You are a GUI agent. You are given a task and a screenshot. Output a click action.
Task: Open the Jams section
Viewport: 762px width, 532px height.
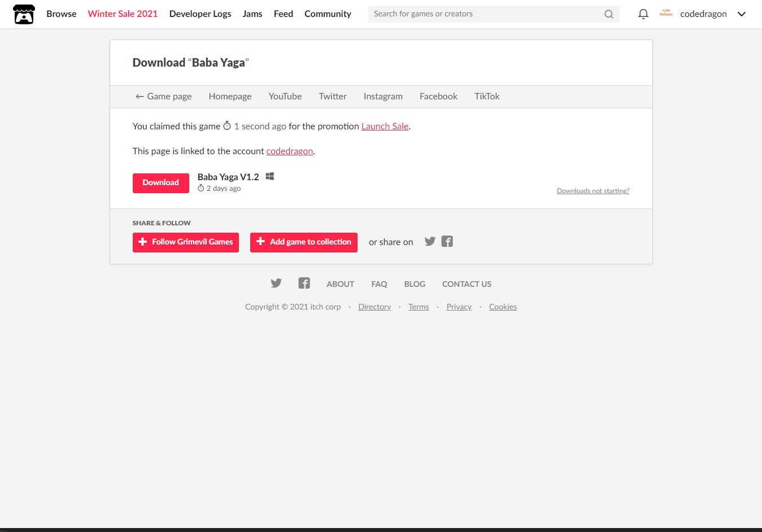pos(252,14)
